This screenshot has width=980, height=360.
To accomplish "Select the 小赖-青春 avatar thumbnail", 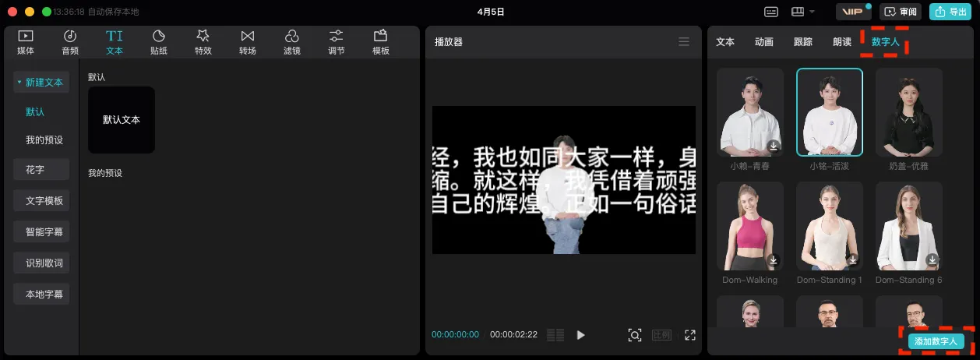I will click(750, 112).
